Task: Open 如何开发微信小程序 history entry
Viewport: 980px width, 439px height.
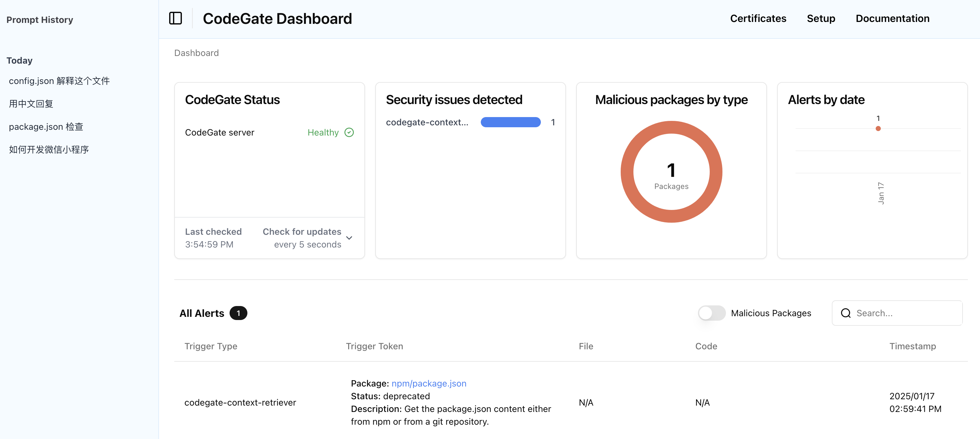Action: 49,149
